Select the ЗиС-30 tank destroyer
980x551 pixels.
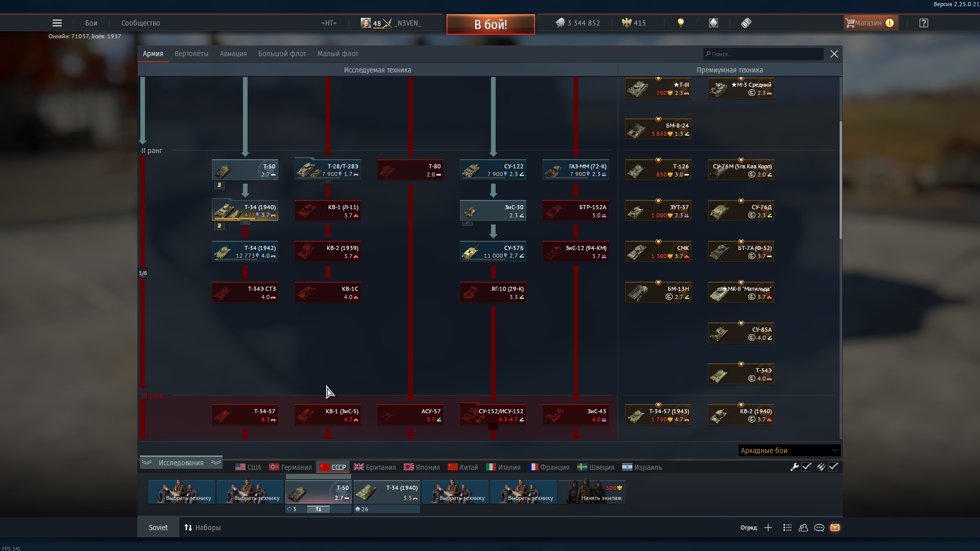coord(493,211)
